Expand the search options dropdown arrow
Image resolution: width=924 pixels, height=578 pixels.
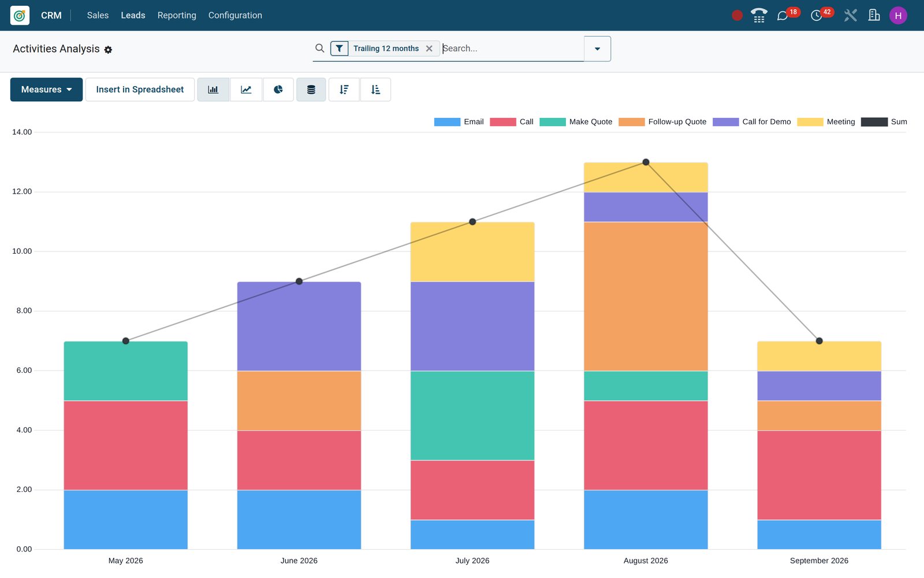[597, 49]
